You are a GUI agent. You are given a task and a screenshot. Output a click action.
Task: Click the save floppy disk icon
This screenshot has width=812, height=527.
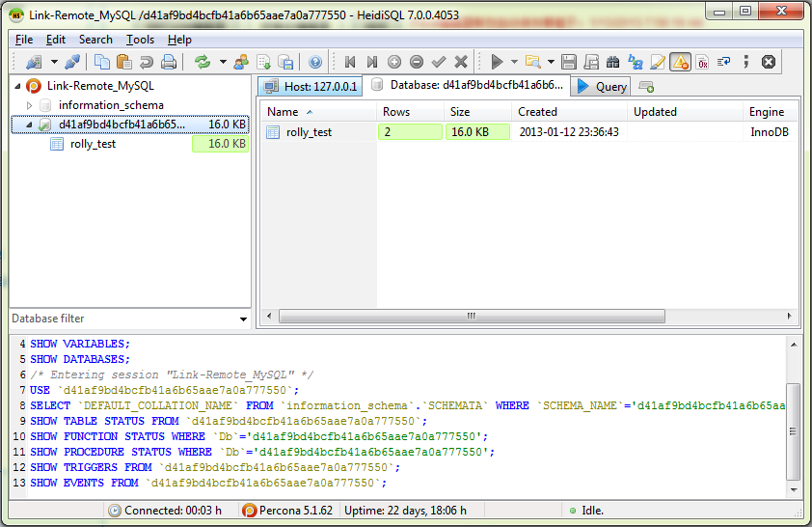(569, 62)
